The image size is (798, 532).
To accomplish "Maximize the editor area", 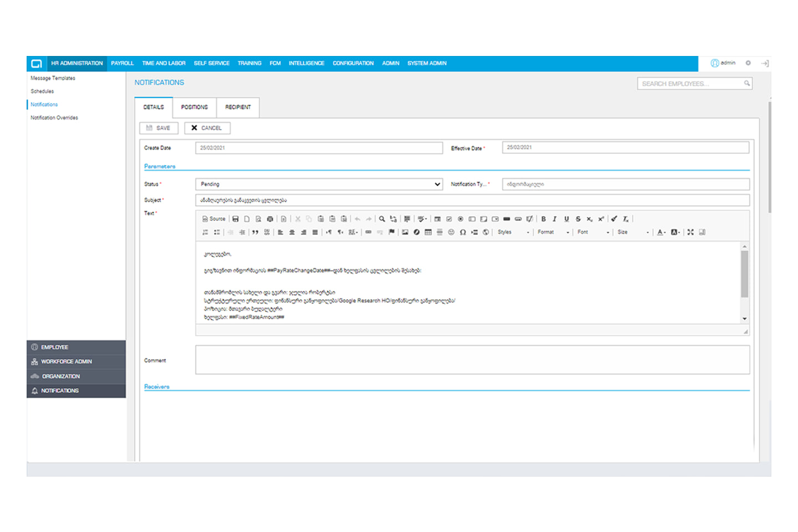I will point(690,232).
